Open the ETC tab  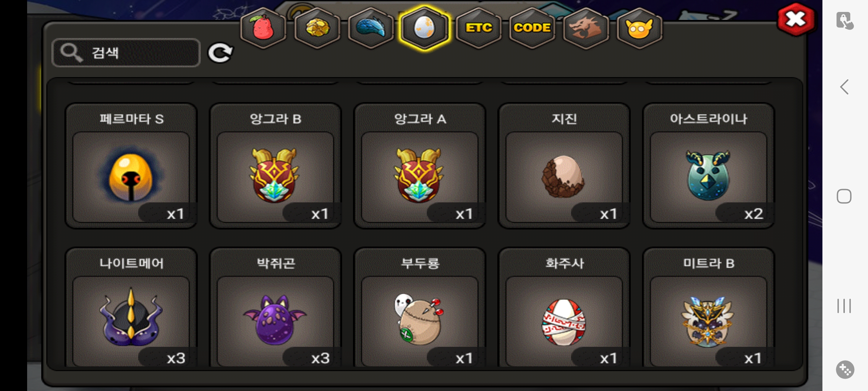click(478, 28)
